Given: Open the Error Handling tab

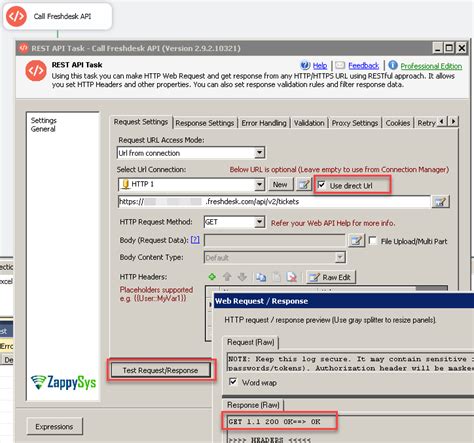Looking at the screenshot, I should (x=264, y=123).
